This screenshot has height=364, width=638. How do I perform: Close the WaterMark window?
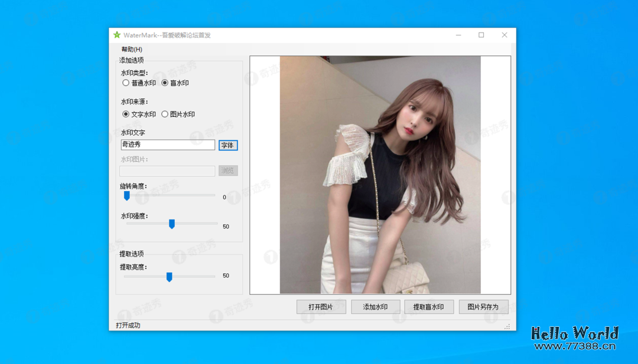pos(504,35)
